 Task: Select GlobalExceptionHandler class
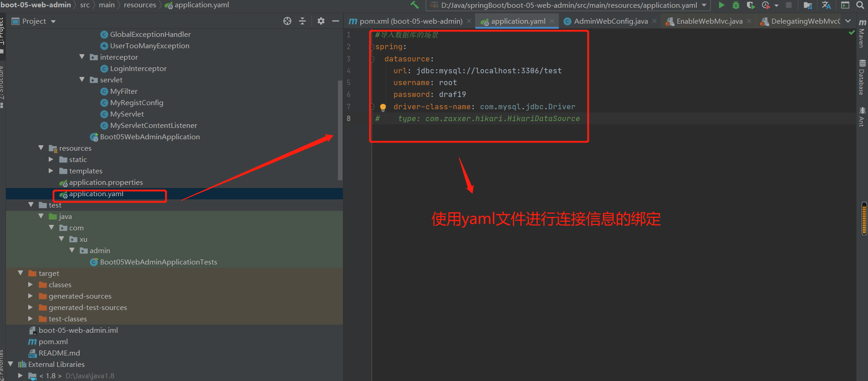click(x=150, y=34)
